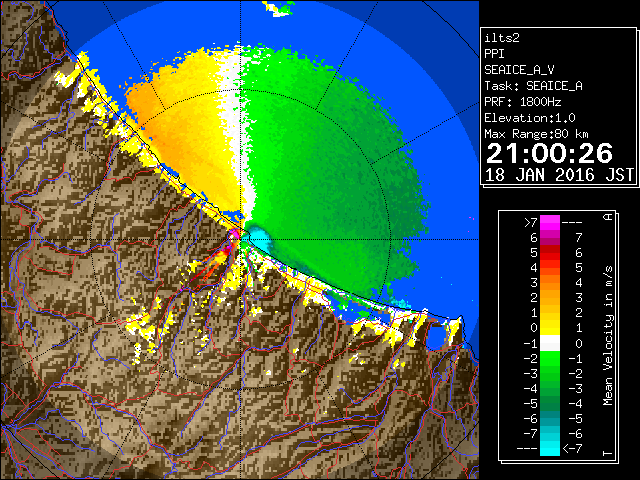Click the '<-7' legend scale label

point(572,449)
